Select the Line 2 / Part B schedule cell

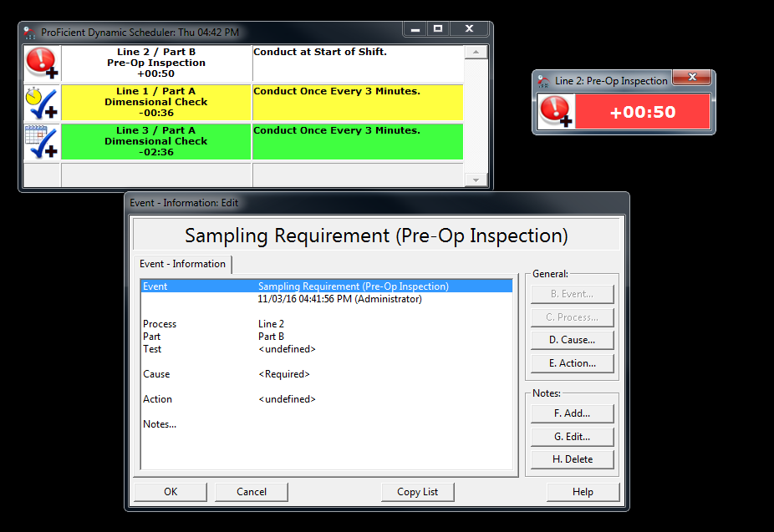click(156, 63)
